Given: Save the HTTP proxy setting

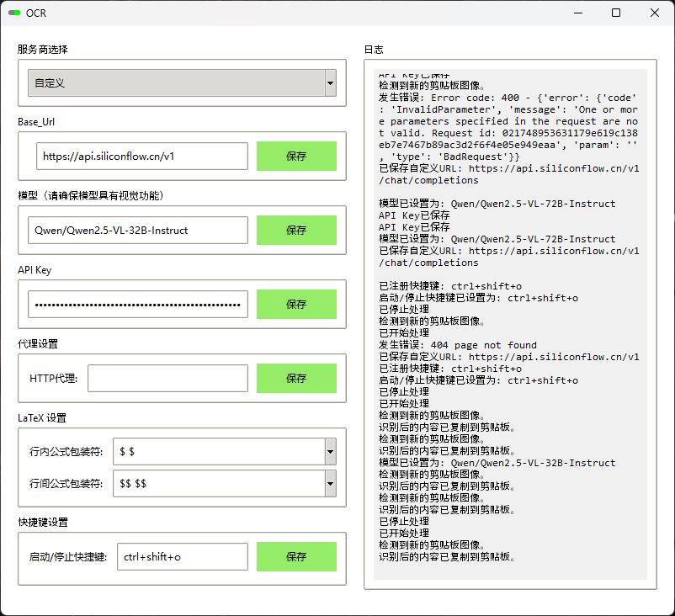Looking at the screenshot, I should click(x=296, y=379).
